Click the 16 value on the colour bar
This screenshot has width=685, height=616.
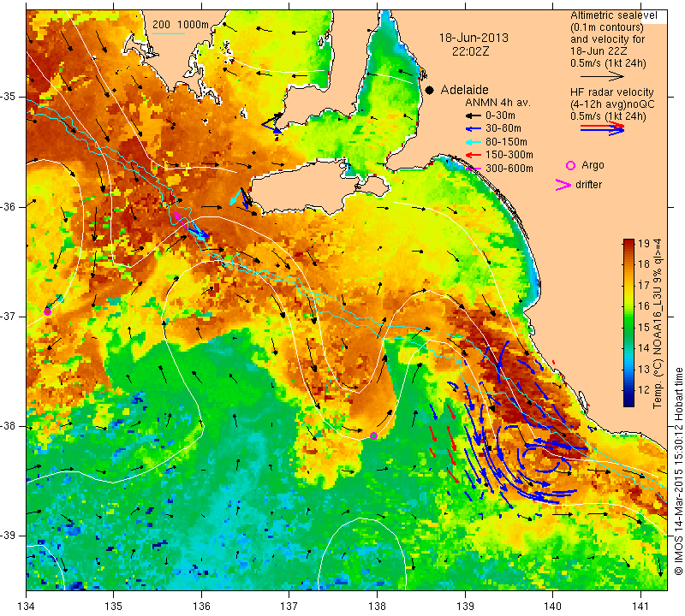click(x=644, y=306)
